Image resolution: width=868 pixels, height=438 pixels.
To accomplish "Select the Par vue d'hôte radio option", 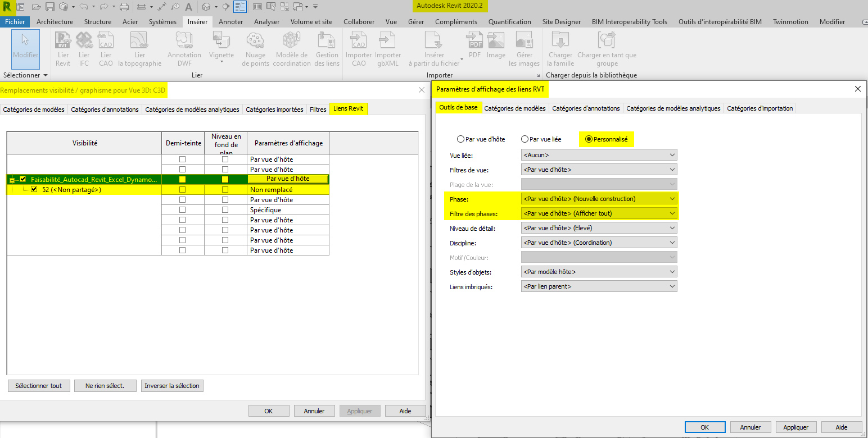I will coord(461,139).
